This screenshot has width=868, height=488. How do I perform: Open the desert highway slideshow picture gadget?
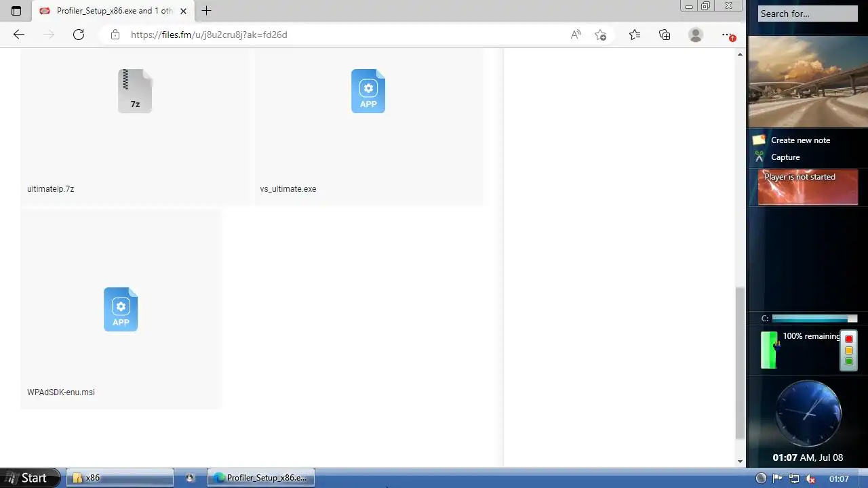(808, 81)
